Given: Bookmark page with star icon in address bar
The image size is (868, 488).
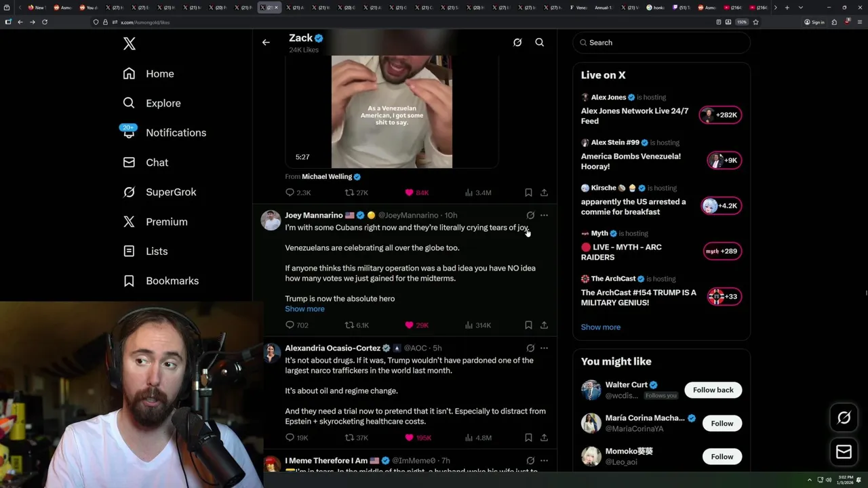Looking at the screenshot, I should pyautogui.click(x=755, y=22).
